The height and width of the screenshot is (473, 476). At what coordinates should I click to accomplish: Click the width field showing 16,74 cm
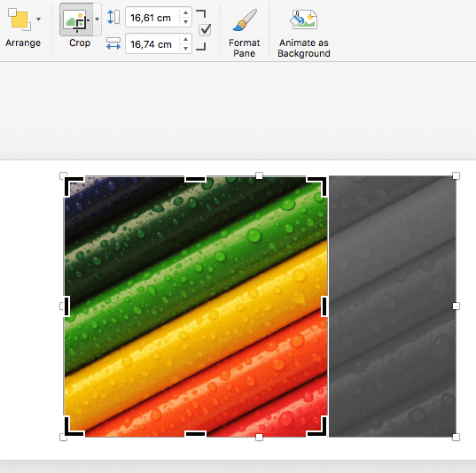click(152, 44)
